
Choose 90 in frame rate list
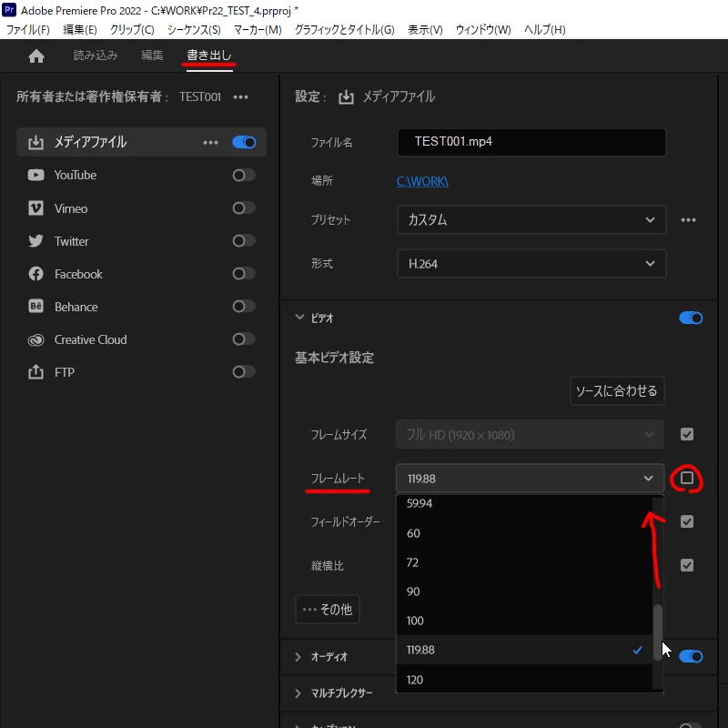pos(524,591)
